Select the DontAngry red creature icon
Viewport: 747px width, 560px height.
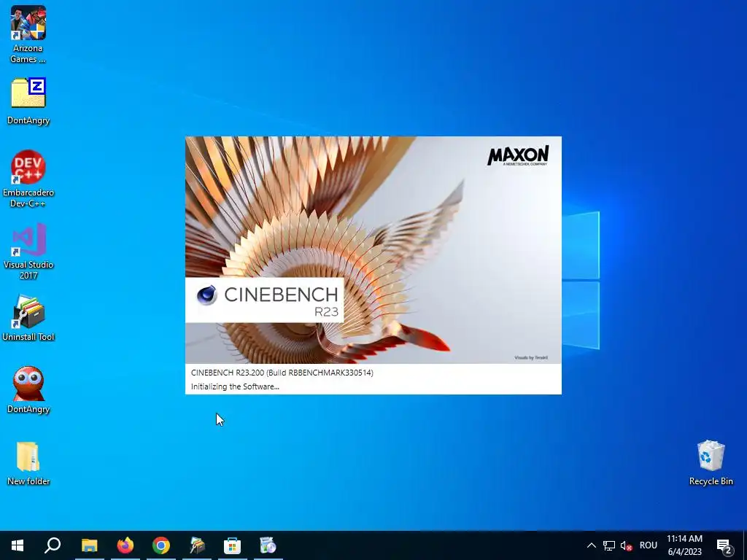point(28,389)
